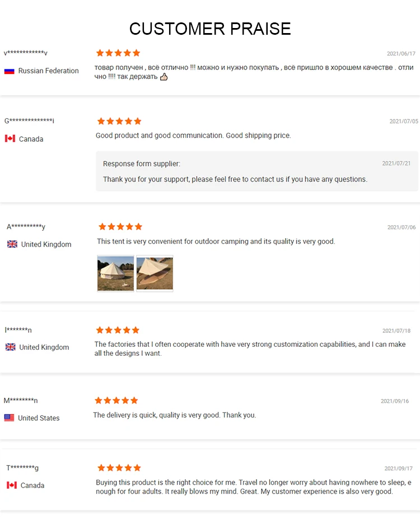Open the first tent photo thumbnail

point(116,273)
